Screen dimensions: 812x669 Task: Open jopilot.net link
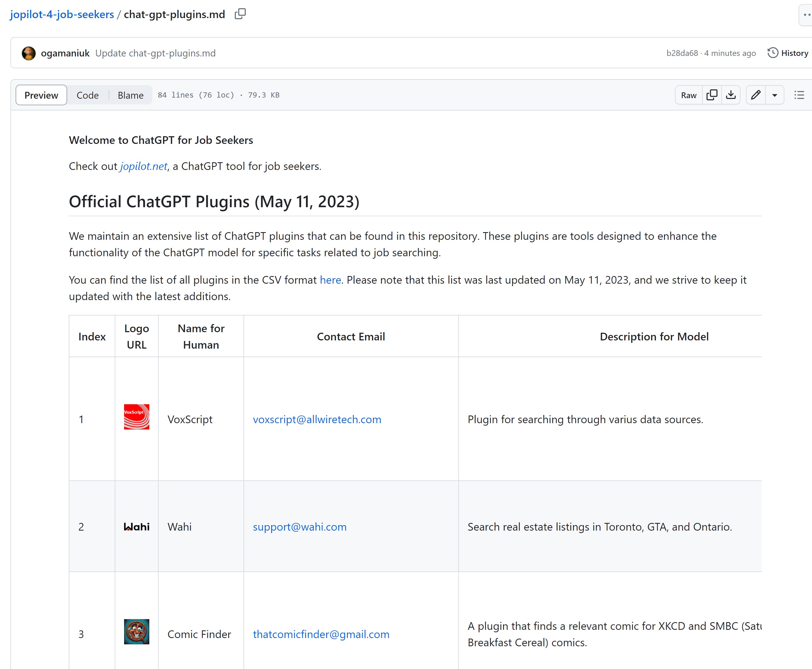pyautogui.click(x=144, y=165)
